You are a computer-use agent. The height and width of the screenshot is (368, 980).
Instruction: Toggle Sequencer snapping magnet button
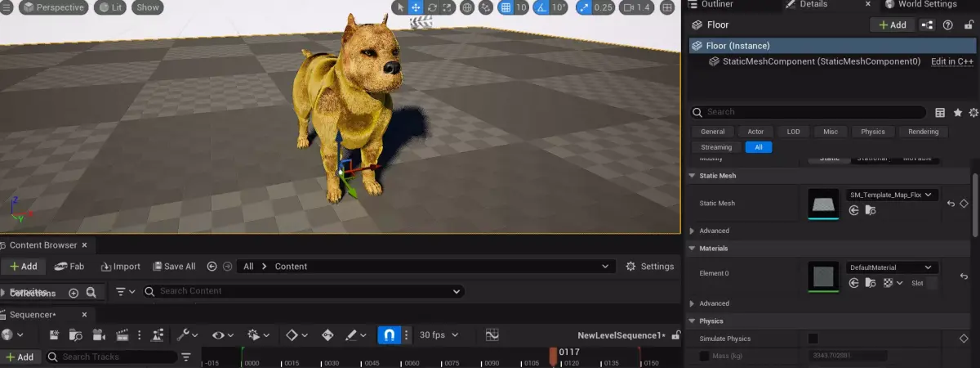pos(389,334)
